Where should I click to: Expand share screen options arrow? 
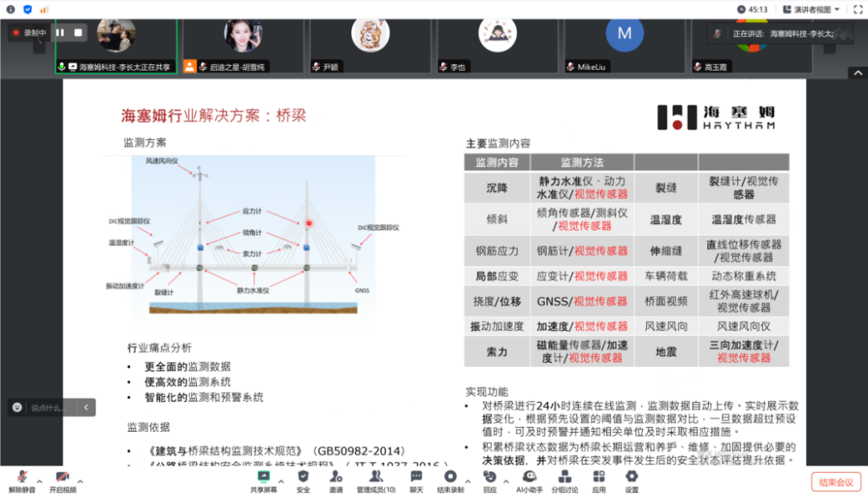(x=281, y=482)
